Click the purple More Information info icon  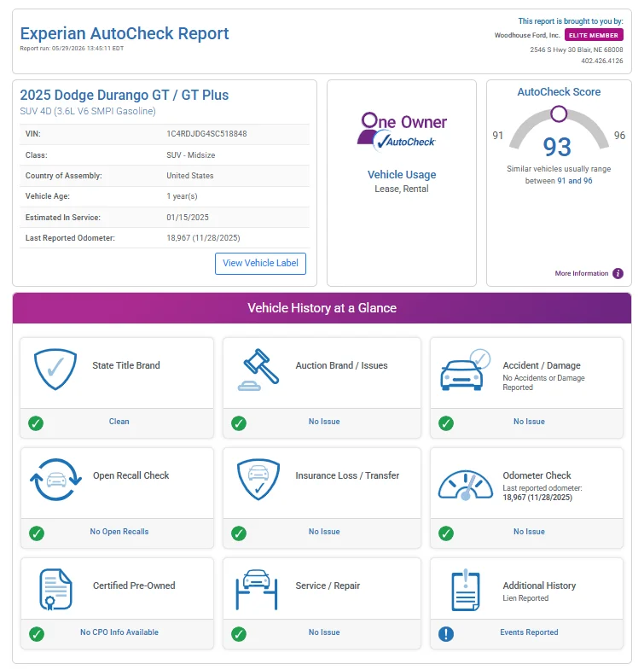[618, 273]
